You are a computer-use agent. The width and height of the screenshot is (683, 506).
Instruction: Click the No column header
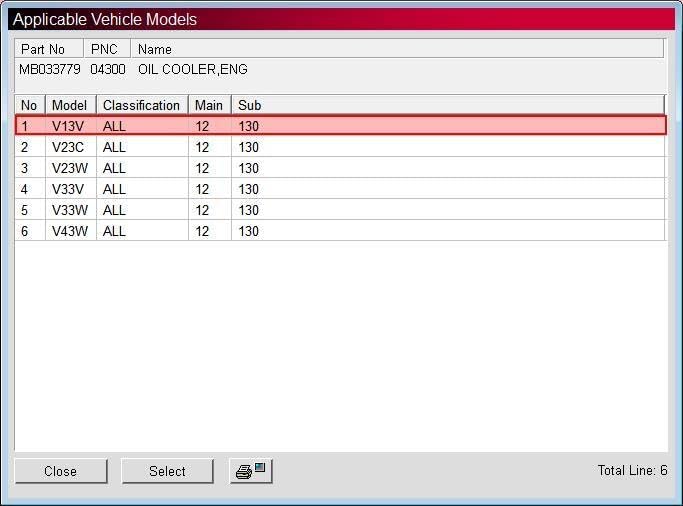[30, 105]
